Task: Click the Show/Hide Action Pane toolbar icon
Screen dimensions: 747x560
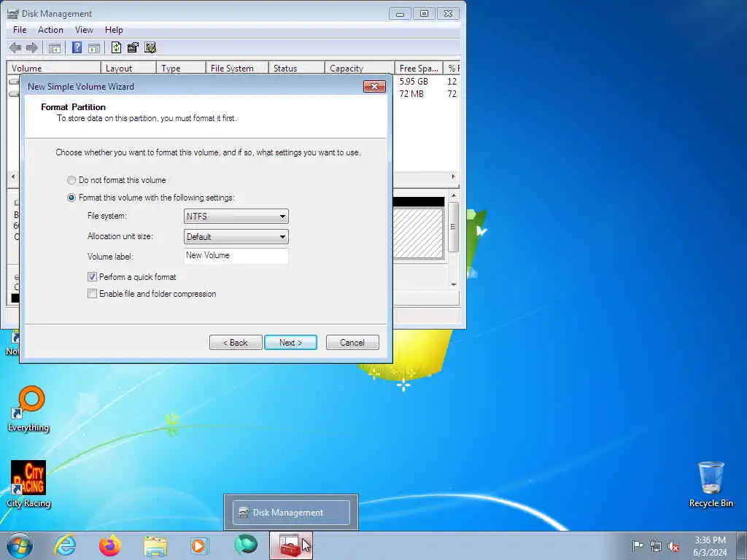Action: [x=94, y=47]
